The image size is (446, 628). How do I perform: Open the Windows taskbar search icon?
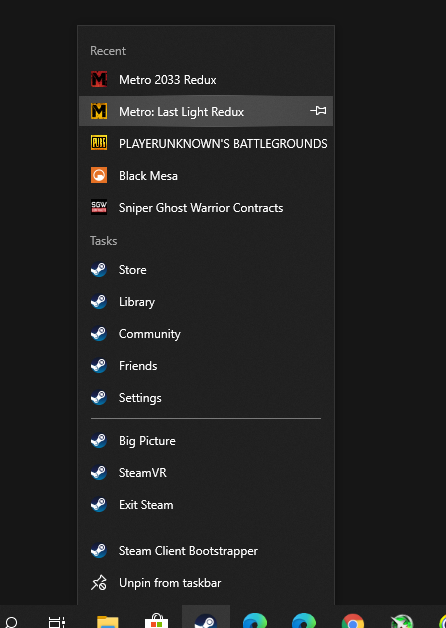11,622
